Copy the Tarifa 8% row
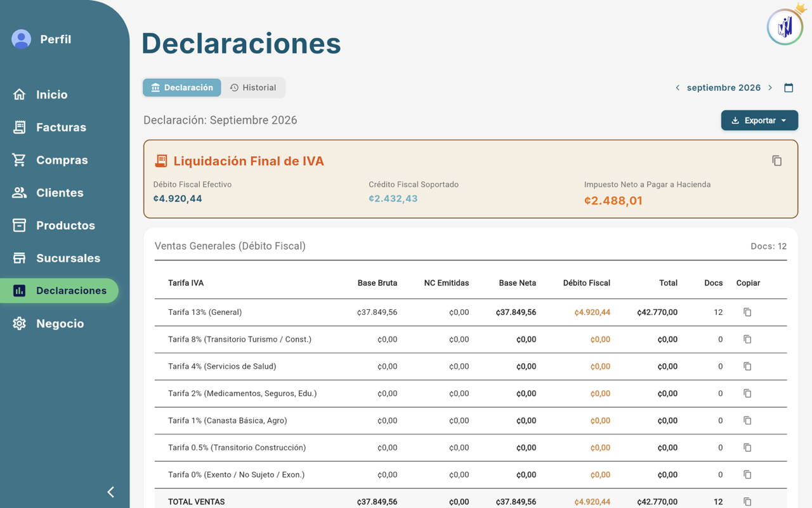This screenshot has height=508, width=812. tap(747, 339)
